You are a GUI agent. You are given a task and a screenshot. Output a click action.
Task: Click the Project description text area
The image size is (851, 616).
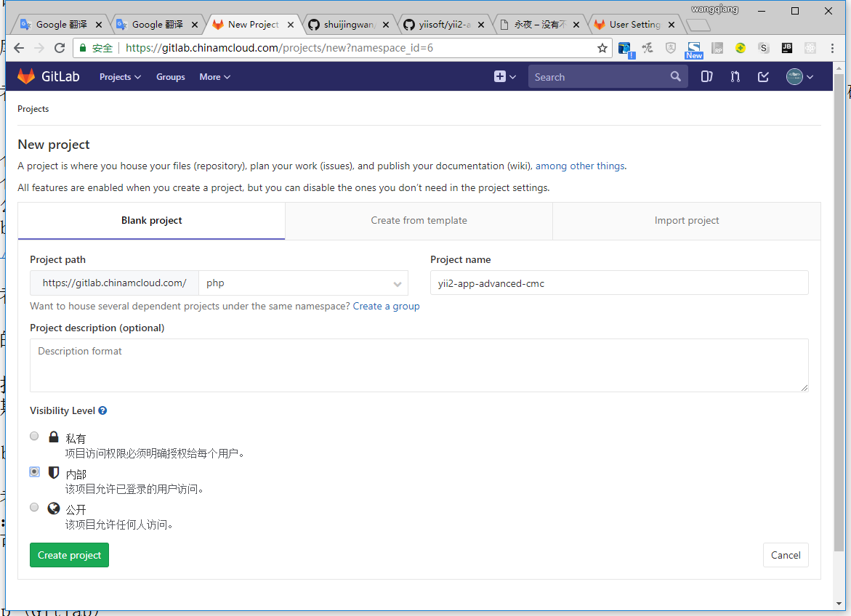point(419,365)
